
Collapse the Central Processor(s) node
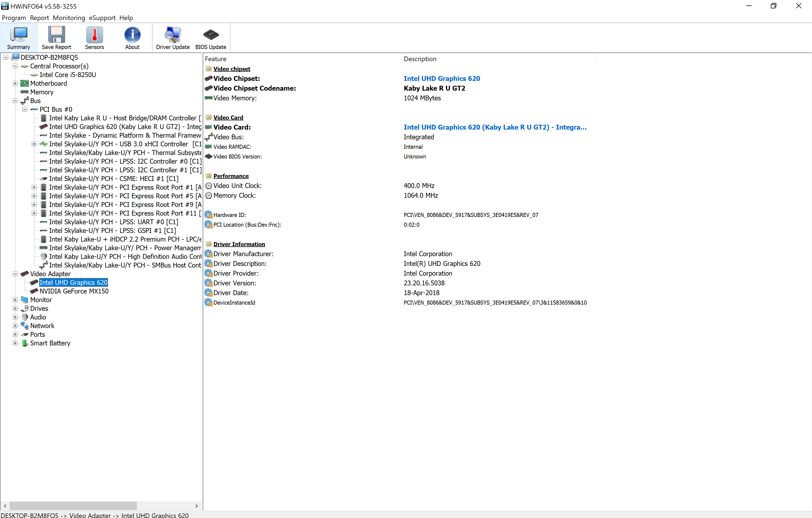click(x=15, y=66)
